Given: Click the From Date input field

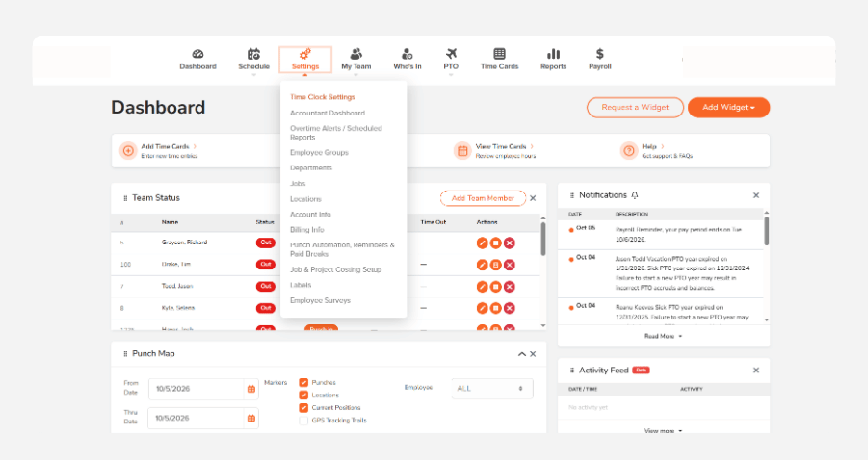Looking at the screenshot, I should [196, 389].
